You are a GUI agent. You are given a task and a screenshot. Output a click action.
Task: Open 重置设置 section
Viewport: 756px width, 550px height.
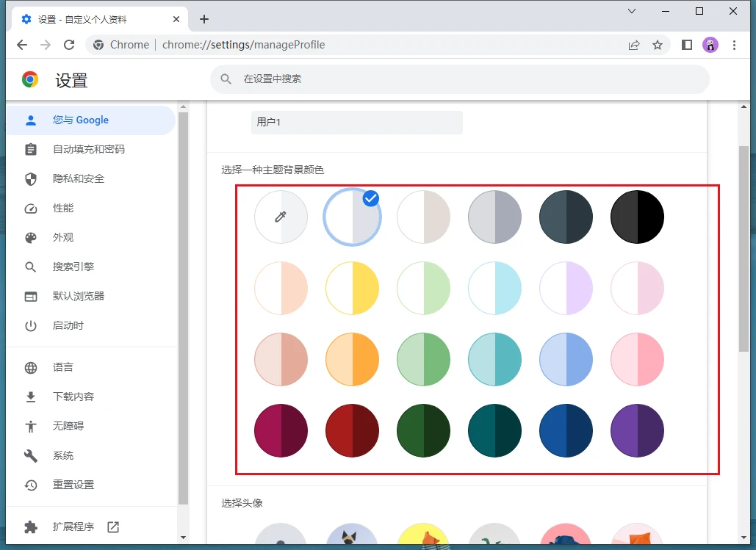point(90,485)
